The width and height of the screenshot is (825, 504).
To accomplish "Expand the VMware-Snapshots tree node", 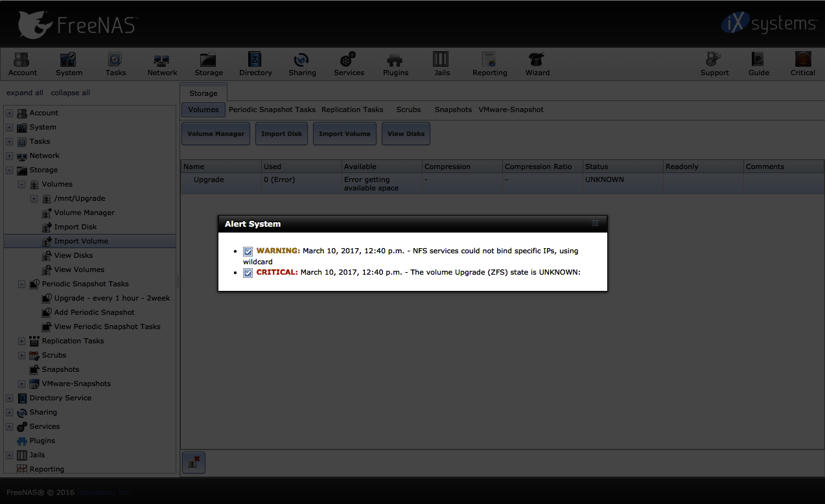I will (x=21, y=384).
